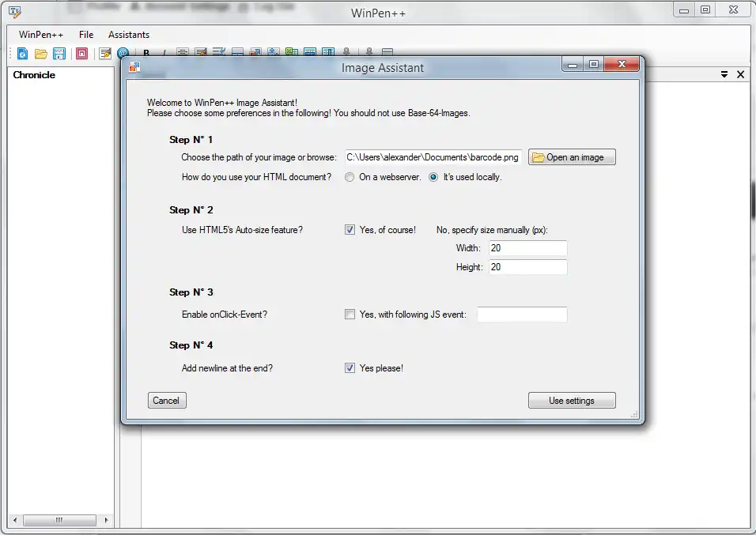
Task: Click the 'Use settings' button
Action: coord(572,401)
